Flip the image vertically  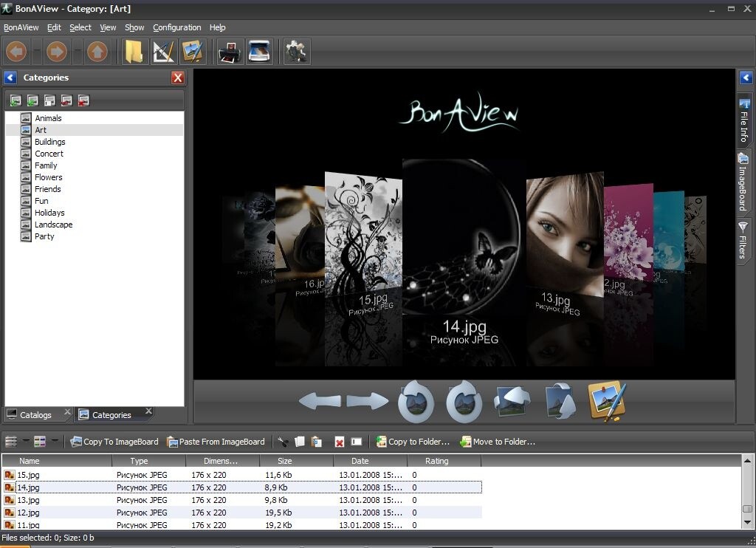(x=560, y=401)
